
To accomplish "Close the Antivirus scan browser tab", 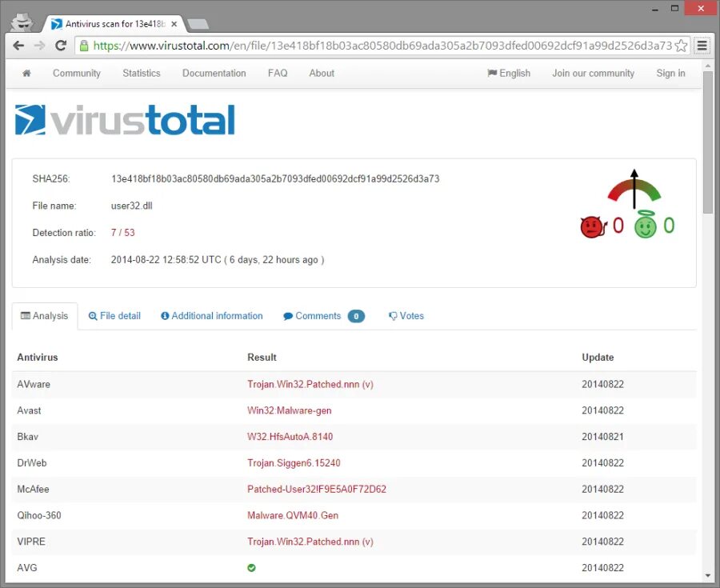I will (174, 24).
